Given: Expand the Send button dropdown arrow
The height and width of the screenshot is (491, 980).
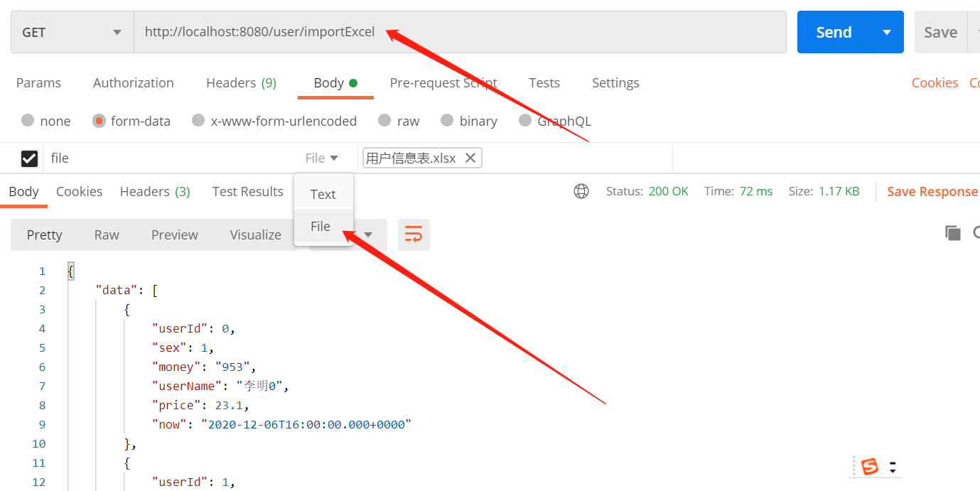Looking at the screenshot, I should coord(887,31).
